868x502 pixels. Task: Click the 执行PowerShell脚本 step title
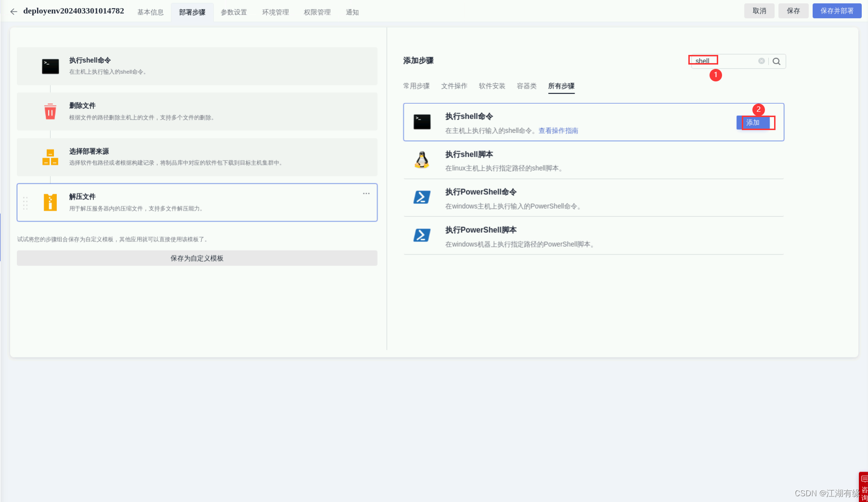coord(481,230)
